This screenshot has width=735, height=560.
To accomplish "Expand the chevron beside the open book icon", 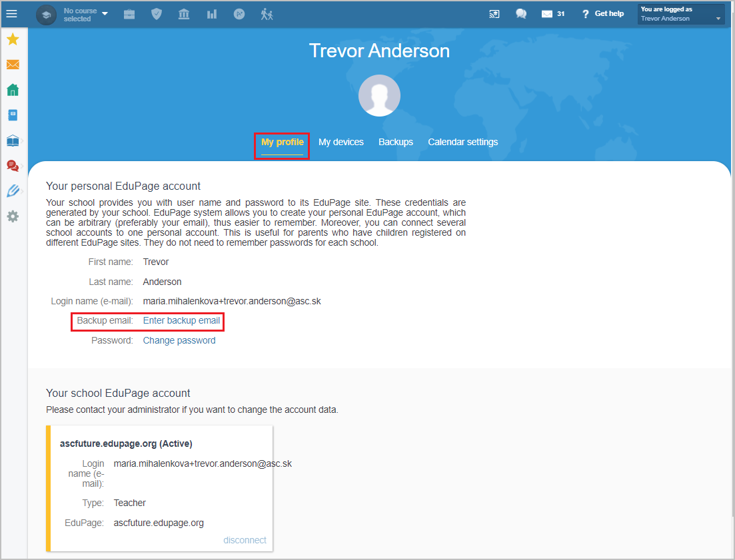I will point(22,140).
